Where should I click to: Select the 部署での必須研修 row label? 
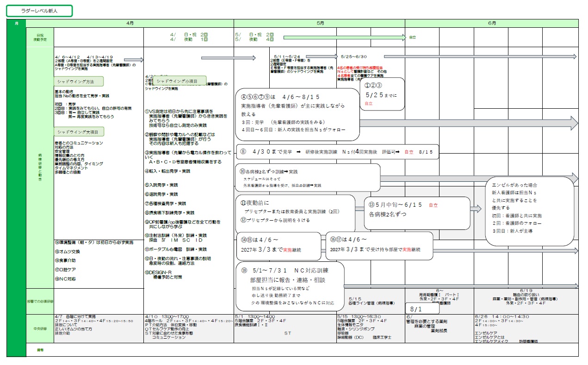click(x=40, y=301)
